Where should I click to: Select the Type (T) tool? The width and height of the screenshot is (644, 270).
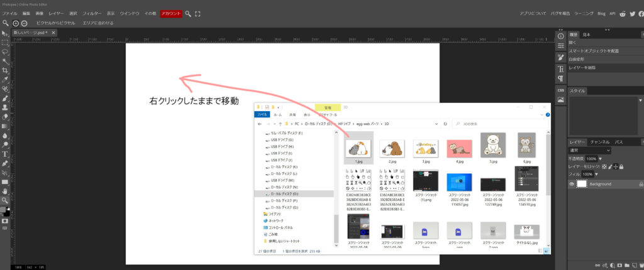[5, 153]
